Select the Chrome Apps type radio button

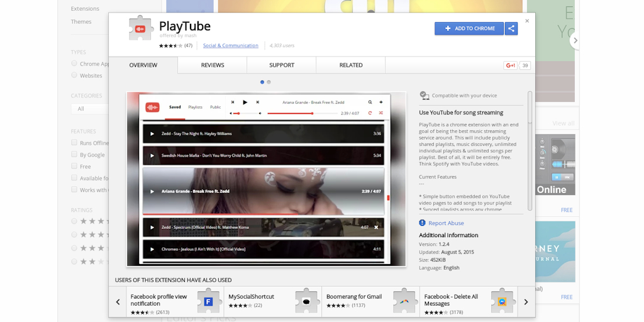pyautogui.click(x=74, y=64)
